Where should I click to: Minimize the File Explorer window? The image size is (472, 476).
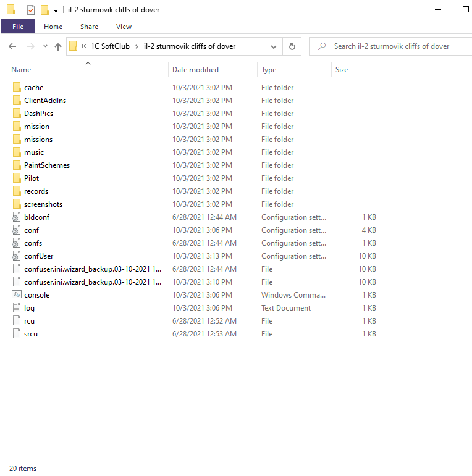(438, 9)
